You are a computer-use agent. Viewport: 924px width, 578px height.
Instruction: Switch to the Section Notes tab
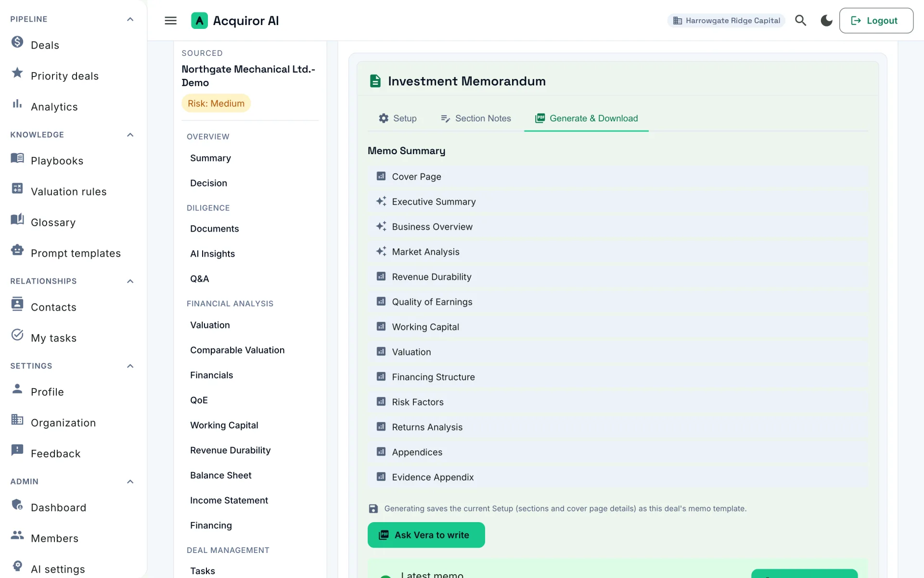(476, 118)
